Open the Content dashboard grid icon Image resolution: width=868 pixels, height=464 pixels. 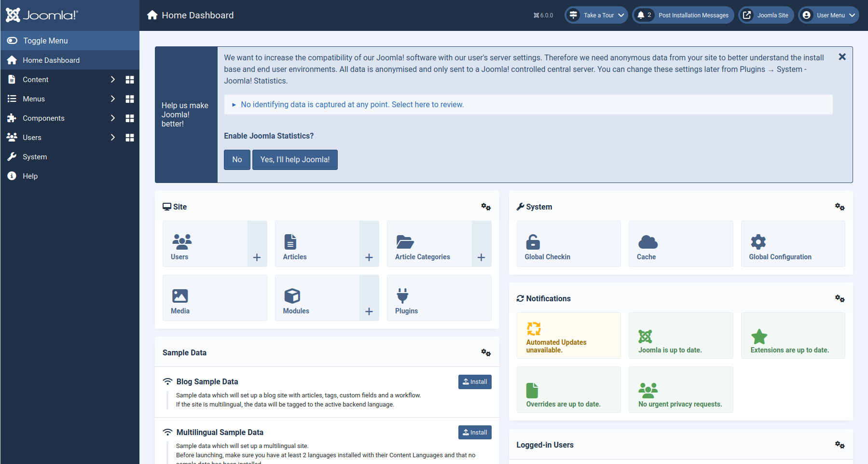[129, 80]
